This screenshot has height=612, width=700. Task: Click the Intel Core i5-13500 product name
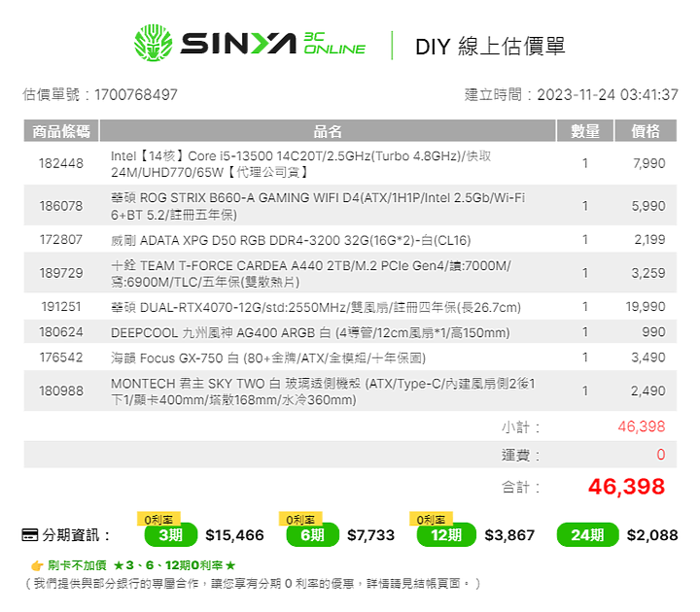coord(300,164)
